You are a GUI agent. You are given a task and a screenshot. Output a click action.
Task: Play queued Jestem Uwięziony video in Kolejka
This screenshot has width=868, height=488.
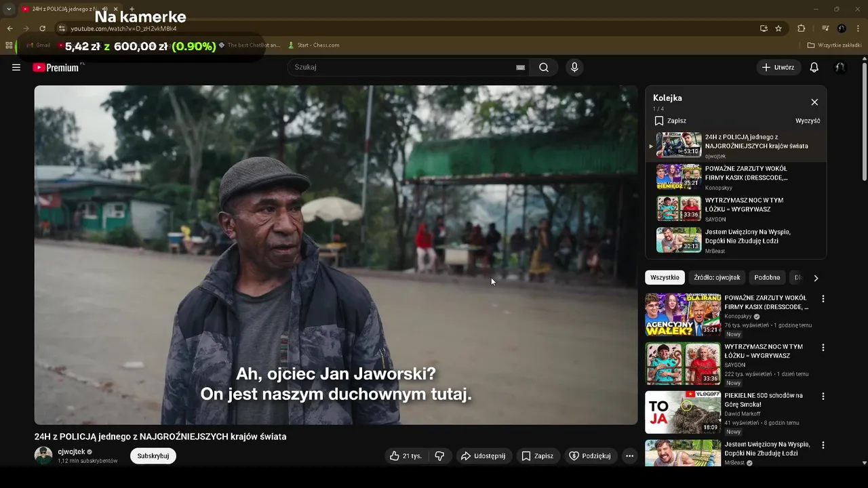736,241
